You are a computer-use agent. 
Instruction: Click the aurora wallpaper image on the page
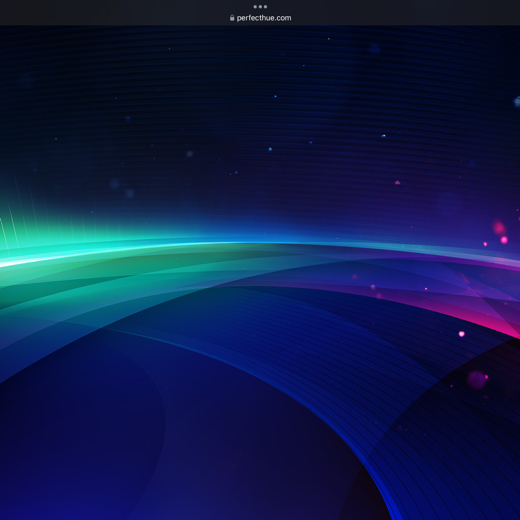coord(260,273)
